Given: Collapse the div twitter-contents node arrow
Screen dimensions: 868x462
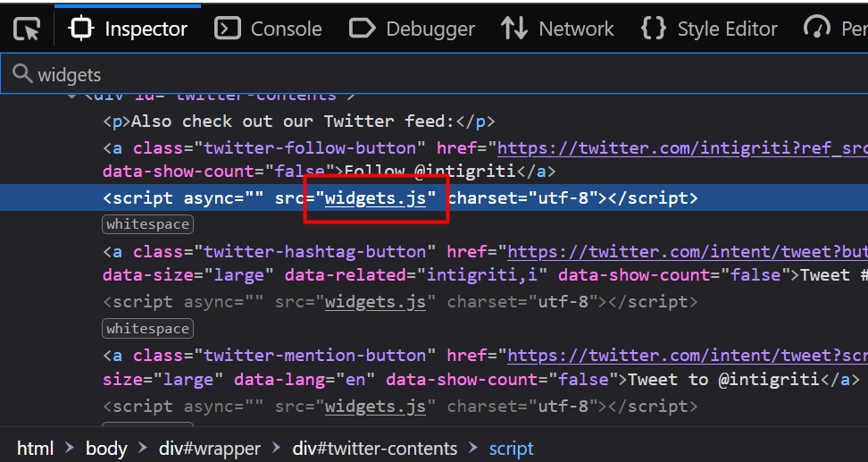Looking at the screenshot, I should pos(72,96).
